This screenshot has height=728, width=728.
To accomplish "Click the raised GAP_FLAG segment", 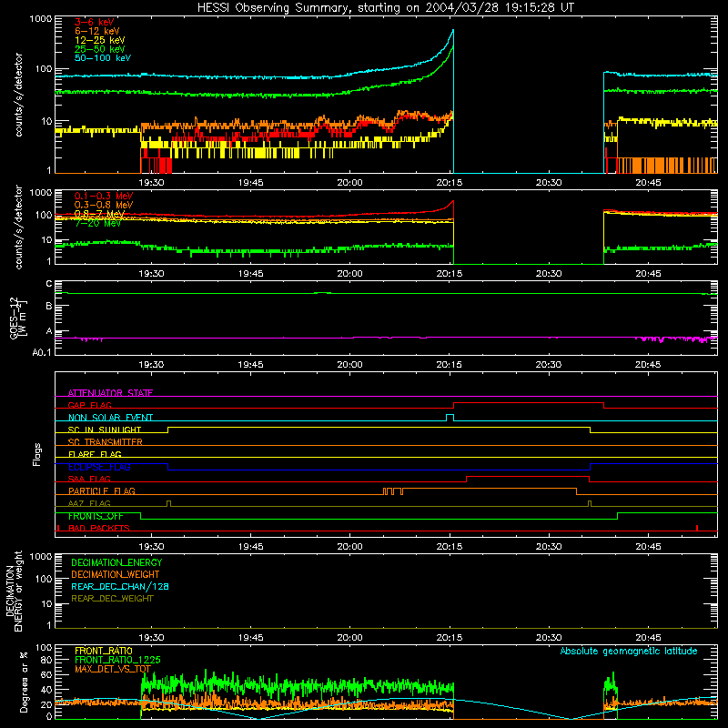I will click(x=529, y=403).
